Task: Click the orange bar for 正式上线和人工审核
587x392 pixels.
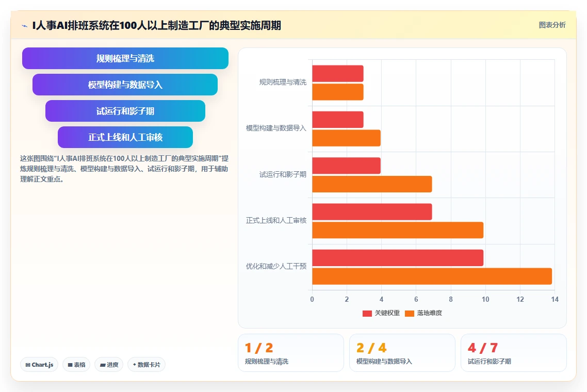Action: point(398,230)
